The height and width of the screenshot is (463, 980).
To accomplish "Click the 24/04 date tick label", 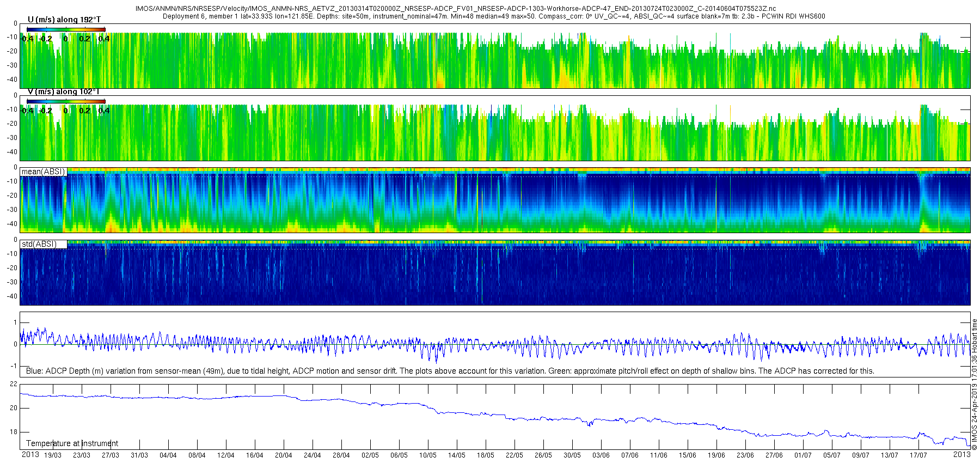I will (x=313, y=455).
